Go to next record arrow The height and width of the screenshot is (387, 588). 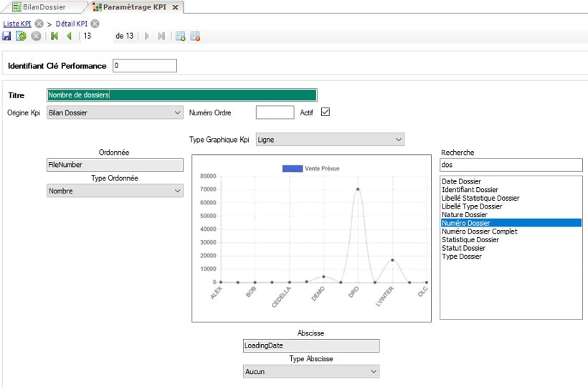(x=147, y=37)
